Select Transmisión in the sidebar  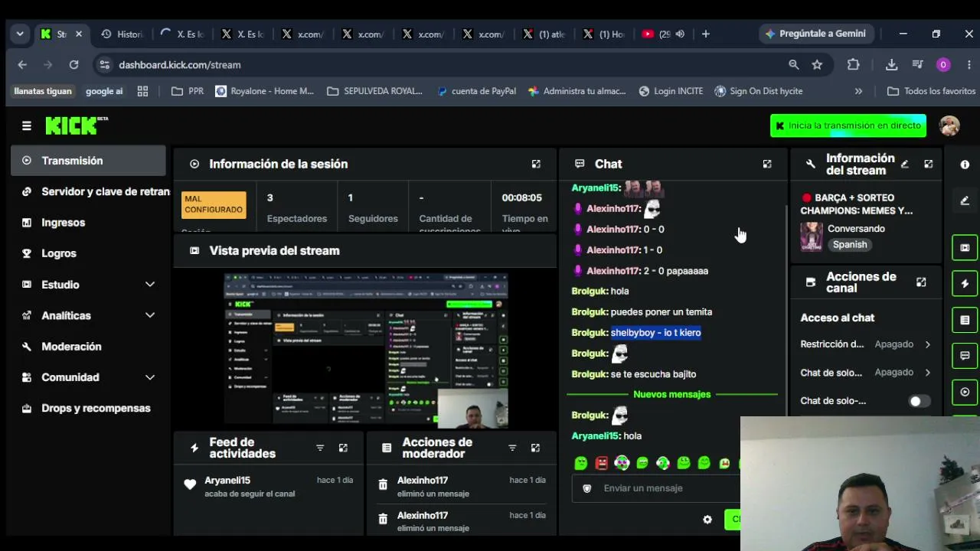(88, 161)
